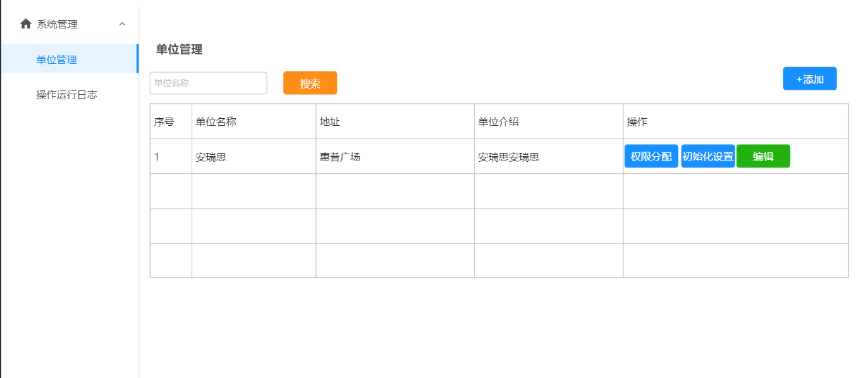The height and width of the screenshot is (378, 868).
Task: Focus the 单位名称 search field
Action: [208, 83]
